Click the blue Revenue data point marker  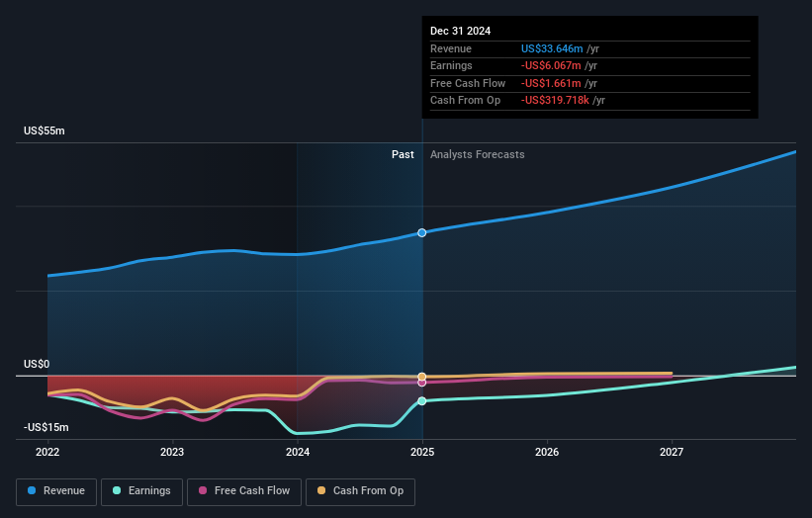(422, 233)
